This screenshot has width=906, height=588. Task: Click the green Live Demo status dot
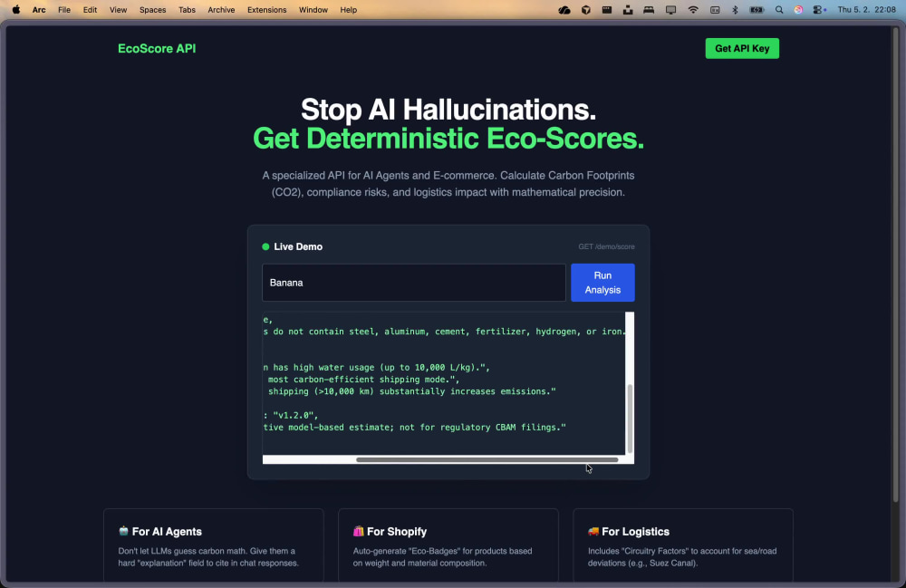tap(265, 246)
